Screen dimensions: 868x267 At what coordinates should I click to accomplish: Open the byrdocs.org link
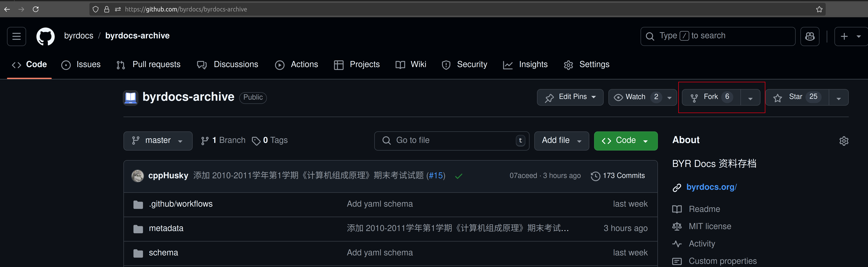711,187
